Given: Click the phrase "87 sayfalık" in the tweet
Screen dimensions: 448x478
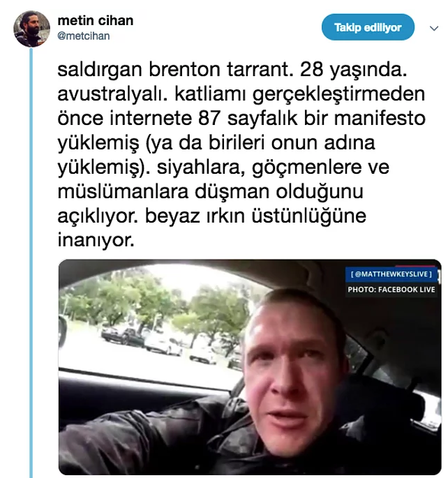Looking at the screenshot, I should click(x=247, y=119).
